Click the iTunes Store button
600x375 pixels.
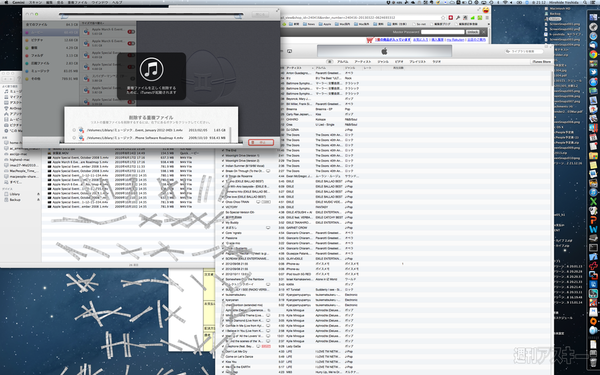pos(541,62)
